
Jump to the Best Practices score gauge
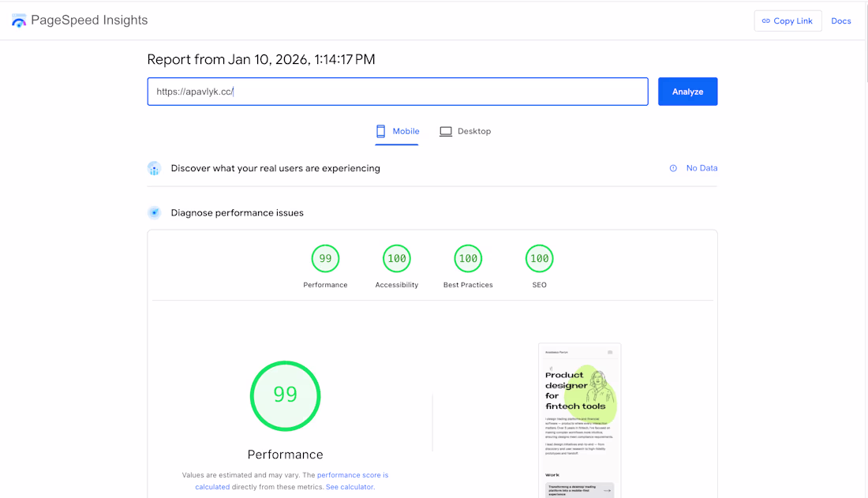(x=468, y=259)
